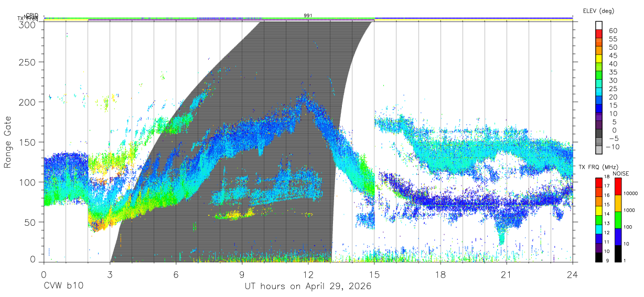Click the 21 tick on UT hours axis
The image size is (644, 297).
click(507, 274)
